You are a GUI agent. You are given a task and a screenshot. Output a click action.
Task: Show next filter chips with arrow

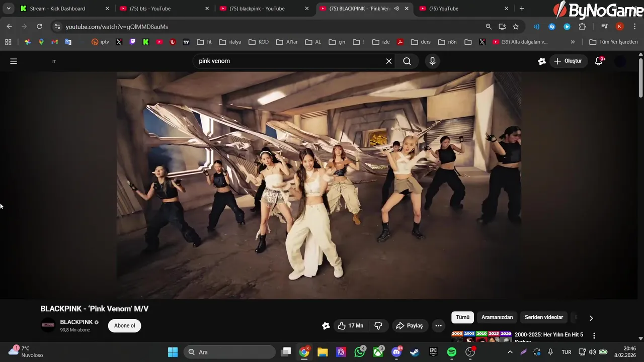(x=591, y=318)
